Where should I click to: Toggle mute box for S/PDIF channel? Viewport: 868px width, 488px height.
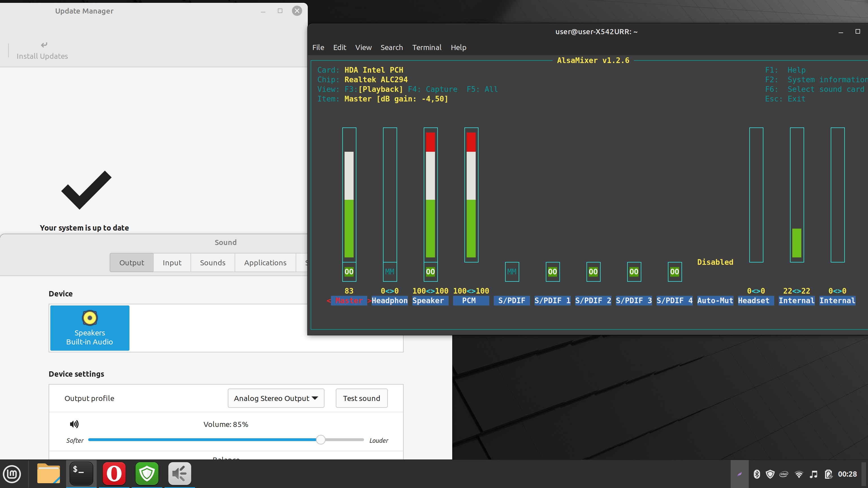tap(512, 272)
